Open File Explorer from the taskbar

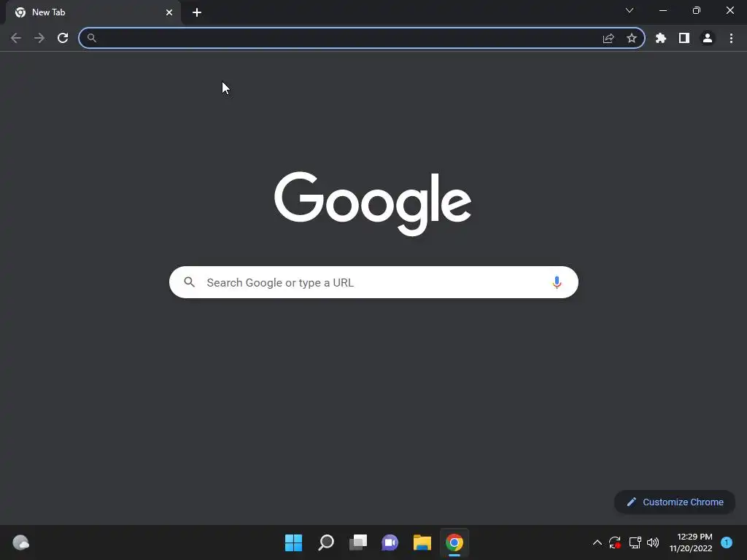coord(422,542)
